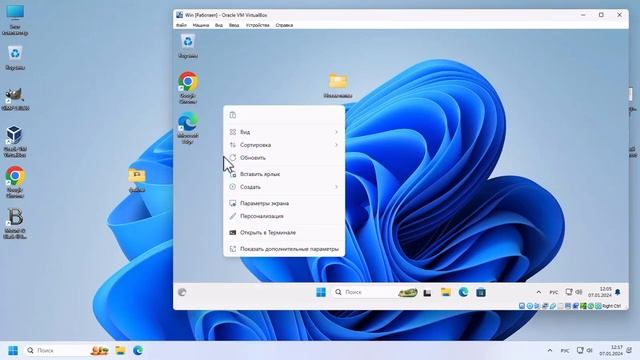Viewport: 640px width, 360px height.
Task: Expand the Вид submenu in the context menu
Action: tap(284, 132)
